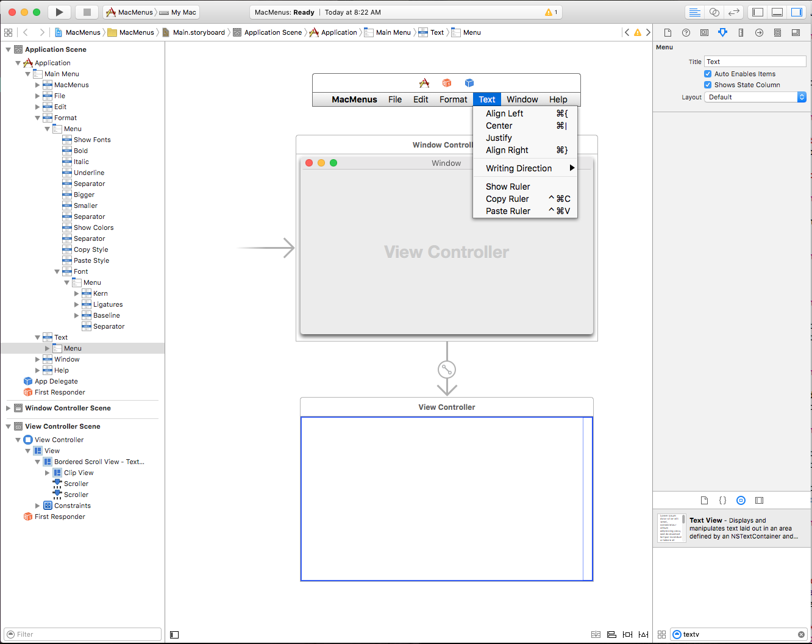Open the Align constraints tool

pyautogui.click(x=611, y=635)
